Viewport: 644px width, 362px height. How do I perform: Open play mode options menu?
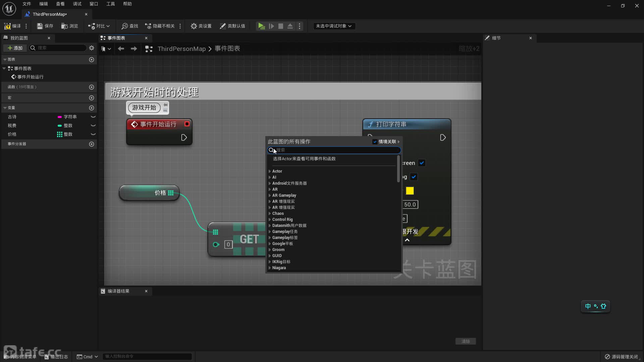(300, 26)
